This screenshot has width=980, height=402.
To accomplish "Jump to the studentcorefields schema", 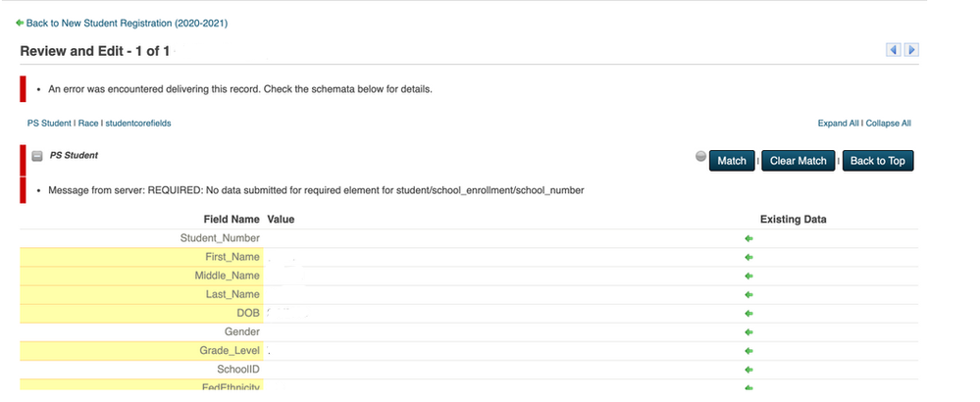I will point(137,124).
